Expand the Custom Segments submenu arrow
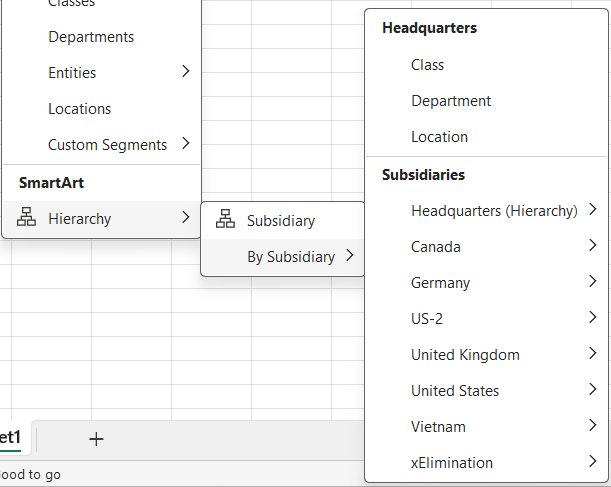Viewport: 611px width, 487px height. pos(185,144)
